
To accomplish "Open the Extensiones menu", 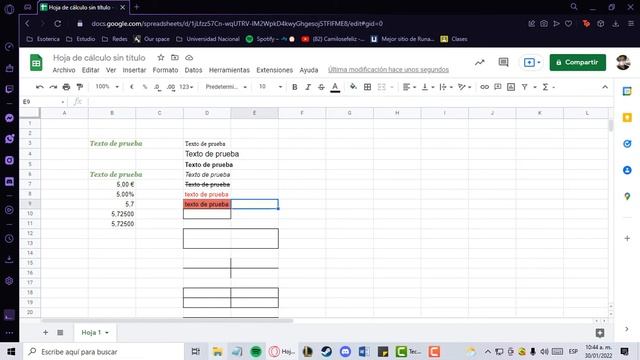I will (x=275, y=70).
